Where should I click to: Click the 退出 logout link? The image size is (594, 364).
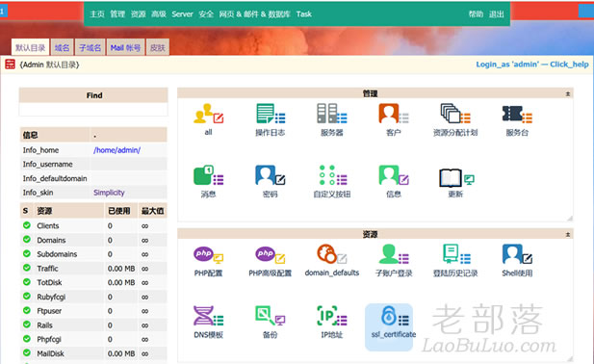click(x=496, y=14)
